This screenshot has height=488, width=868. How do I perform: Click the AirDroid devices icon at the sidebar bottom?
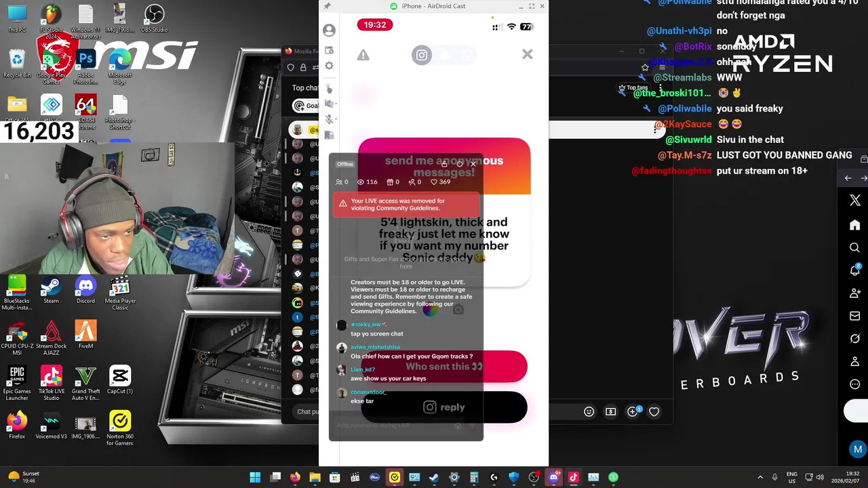[329, 135]
